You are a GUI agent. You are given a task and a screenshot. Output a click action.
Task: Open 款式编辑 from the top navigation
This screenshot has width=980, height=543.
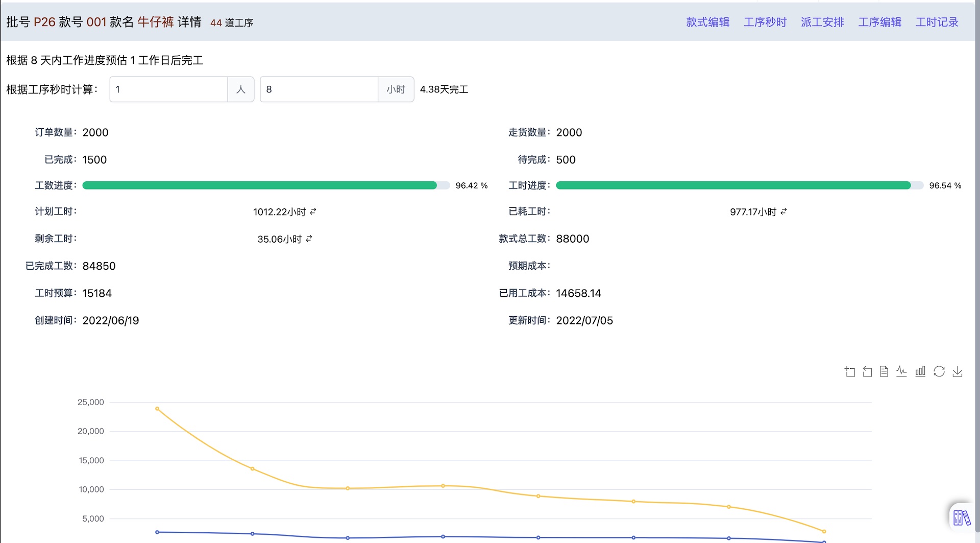coord(707,22)
